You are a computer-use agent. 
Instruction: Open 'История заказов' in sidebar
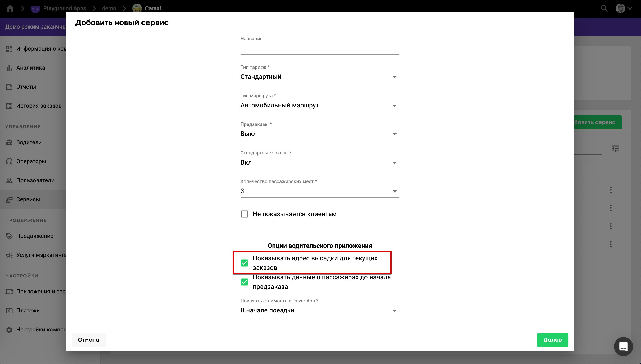[39, 106]
